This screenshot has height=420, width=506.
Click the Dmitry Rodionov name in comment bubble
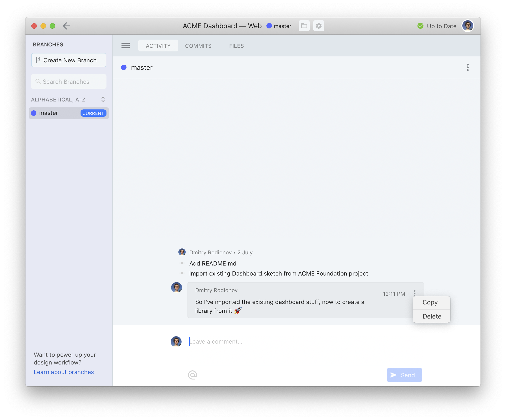coord(216,290)
